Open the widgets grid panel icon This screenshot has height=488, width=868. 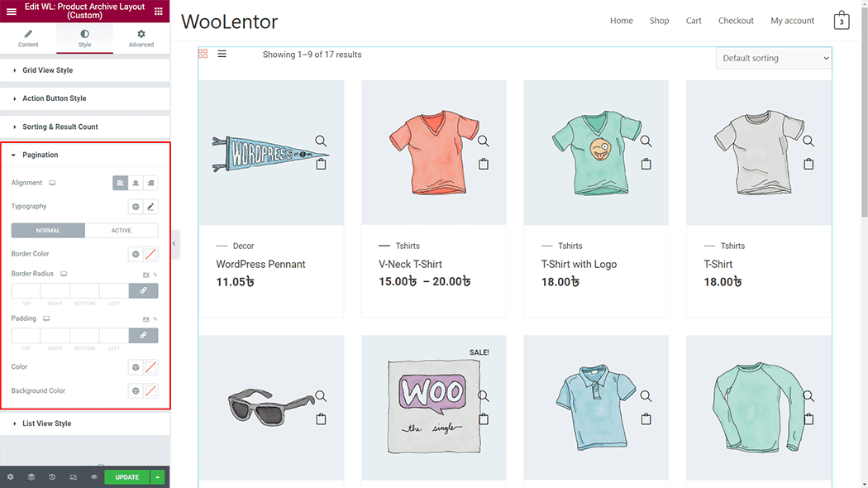(159, 11)
